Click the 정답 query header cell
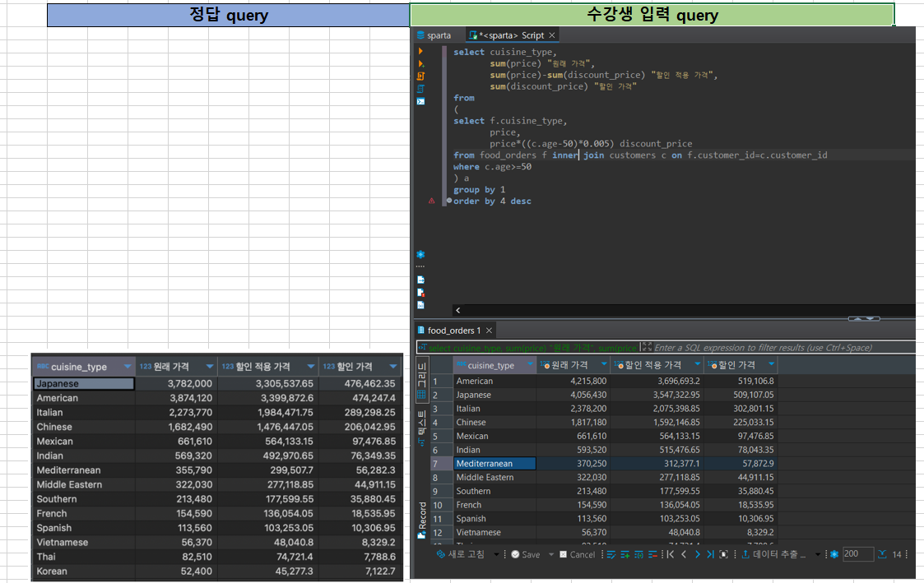The width and height of the screenshot is (924, 583). tap(229, 15)
